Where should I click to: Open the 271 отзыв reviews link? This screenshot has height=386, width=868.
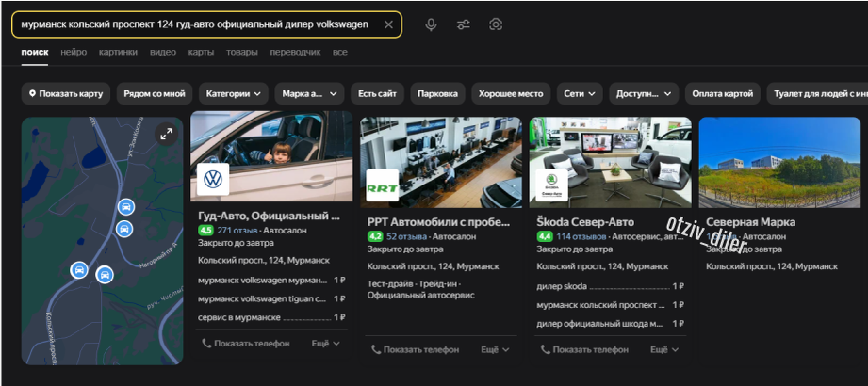point(237,230)
